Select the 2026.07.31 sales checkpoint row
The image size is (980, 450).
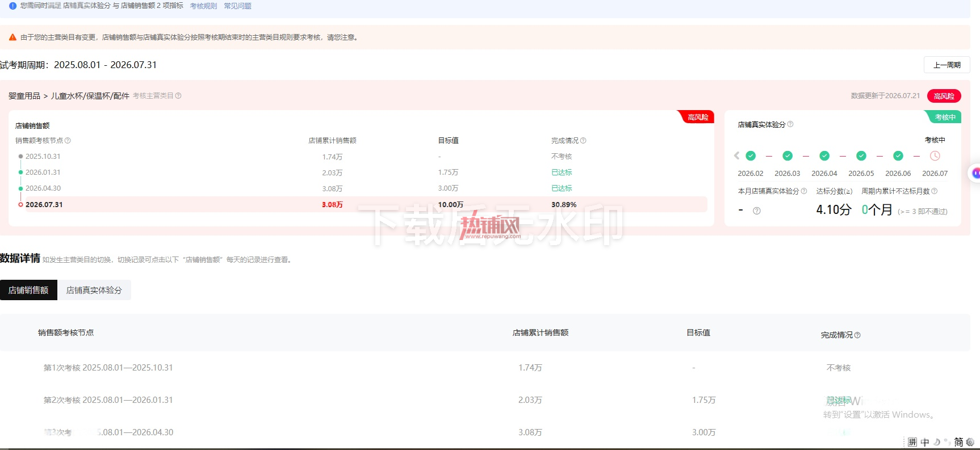tap(363, 204)
